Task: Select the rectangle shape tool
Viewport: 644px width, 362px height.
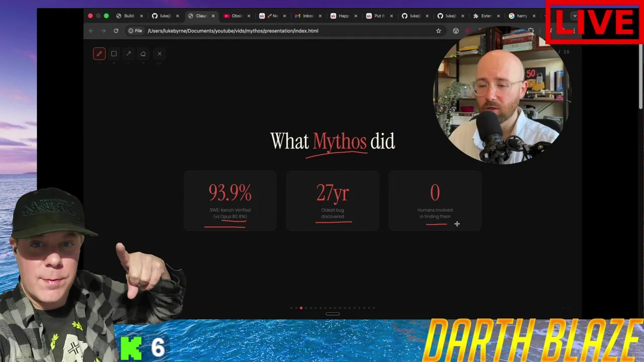Action: (114, 54)
